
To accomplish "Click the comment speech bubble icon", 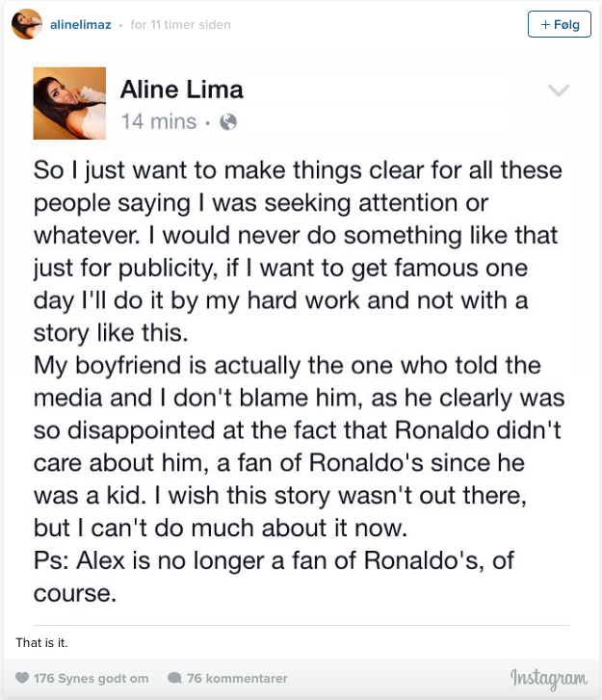I will 174,679.
